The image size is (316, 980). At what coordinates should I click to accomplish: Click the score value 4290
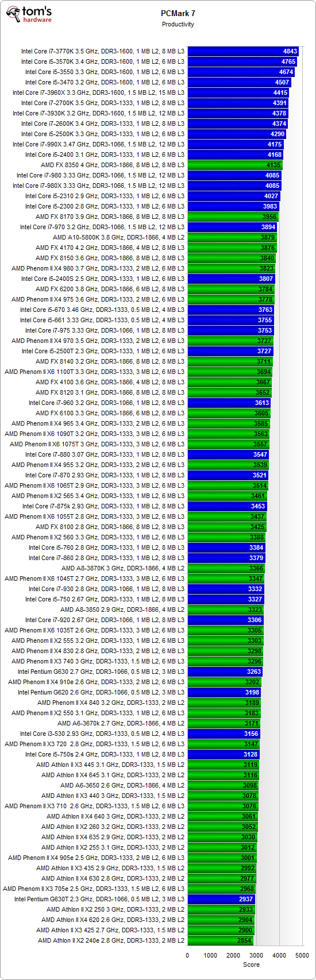pyautogui.click(x=278, y=134)
